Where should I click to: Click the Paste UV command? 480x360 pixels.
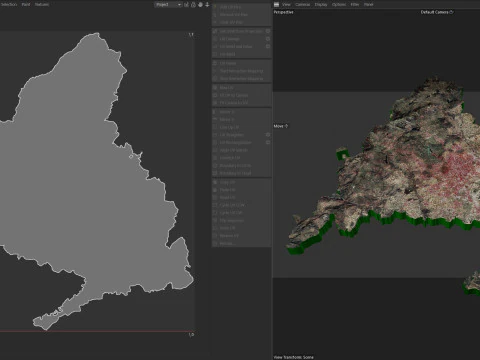tap(242, 190)
